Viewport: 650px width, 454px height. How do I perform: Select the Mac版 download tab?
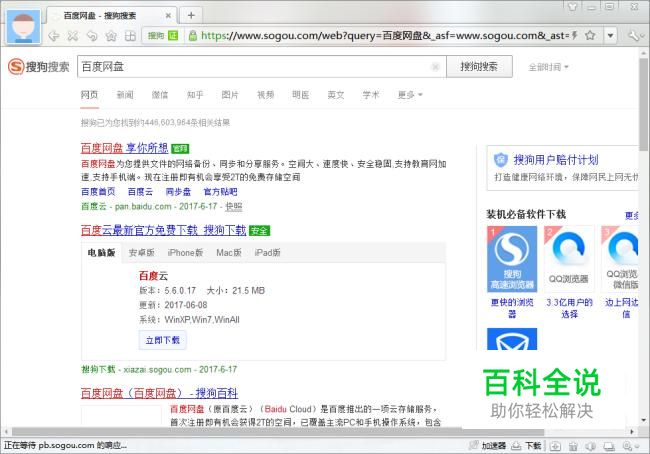229,252
